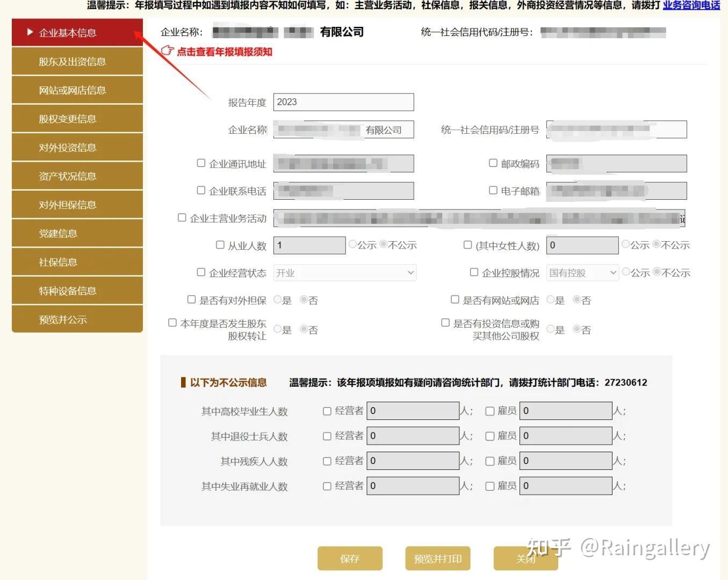Screen dimensions: 728x580
Task: Click the 关闭 button
Action: pyautogui.click(x=525, y=559)
